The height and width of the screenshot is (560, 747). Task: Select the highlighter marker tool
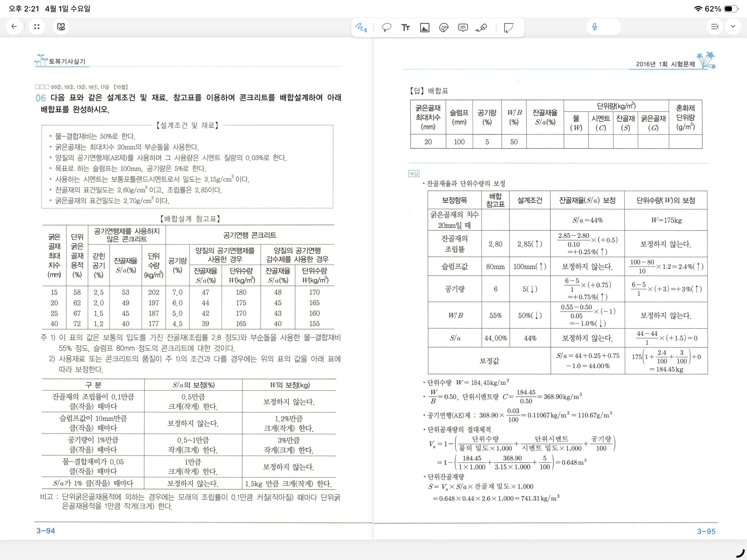click(482, 27)
